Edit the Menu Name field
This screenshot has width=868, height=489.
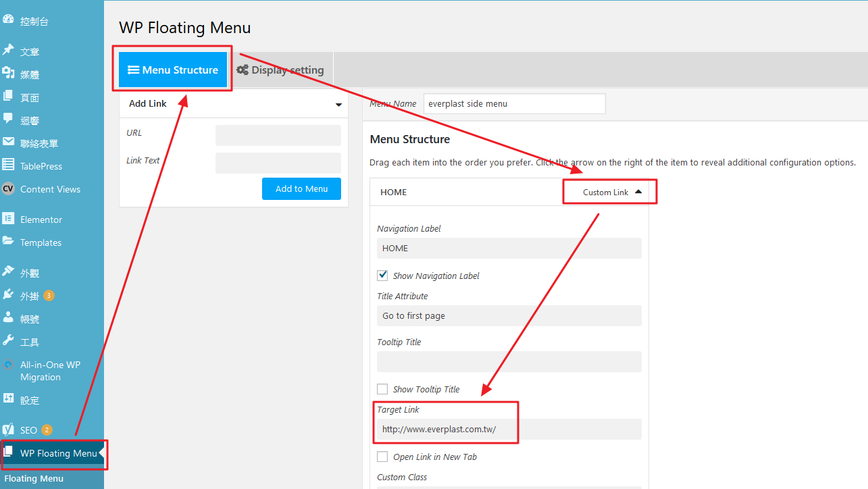[x=514, y=103]
